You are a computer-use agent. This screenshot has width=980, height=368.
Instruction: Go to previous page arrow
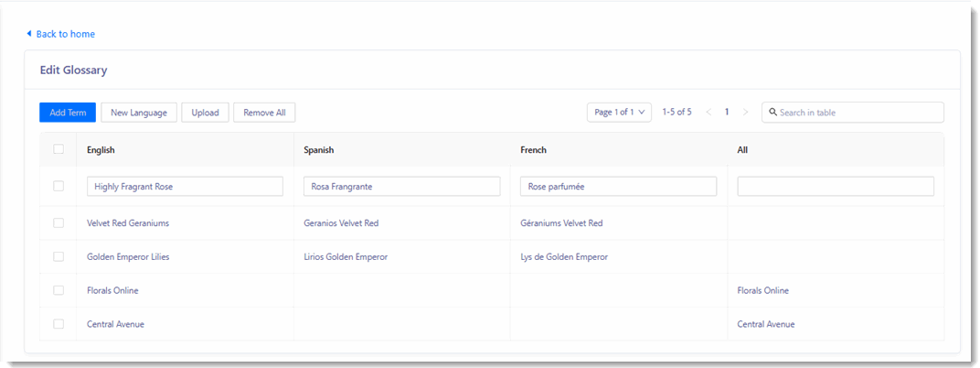click(x=708, y=113)
